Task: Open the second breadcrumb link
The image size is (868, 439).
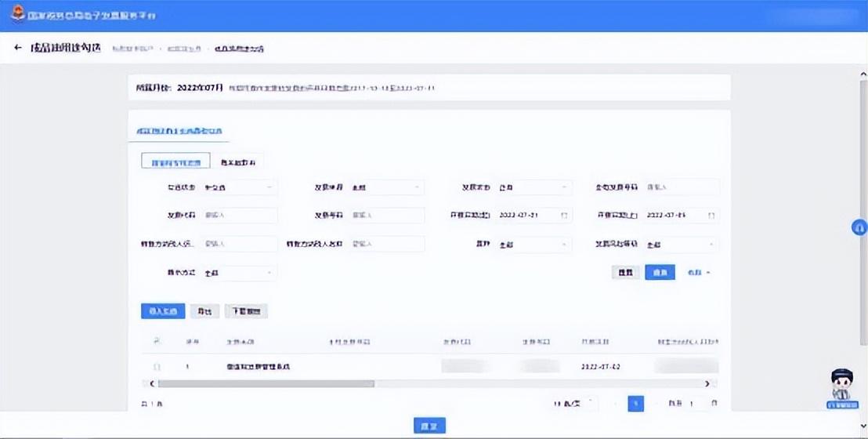Action: [x=184, y=49]
